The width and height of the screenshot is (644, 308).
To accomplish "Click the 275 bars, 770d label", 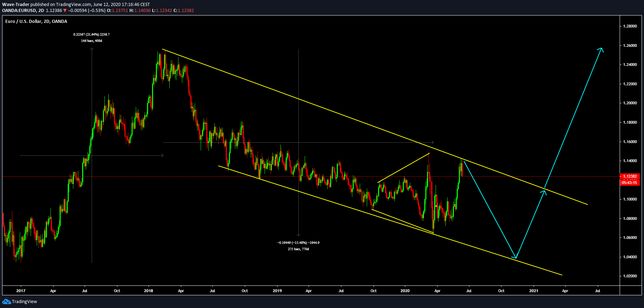I will click(x=298, y=249).
